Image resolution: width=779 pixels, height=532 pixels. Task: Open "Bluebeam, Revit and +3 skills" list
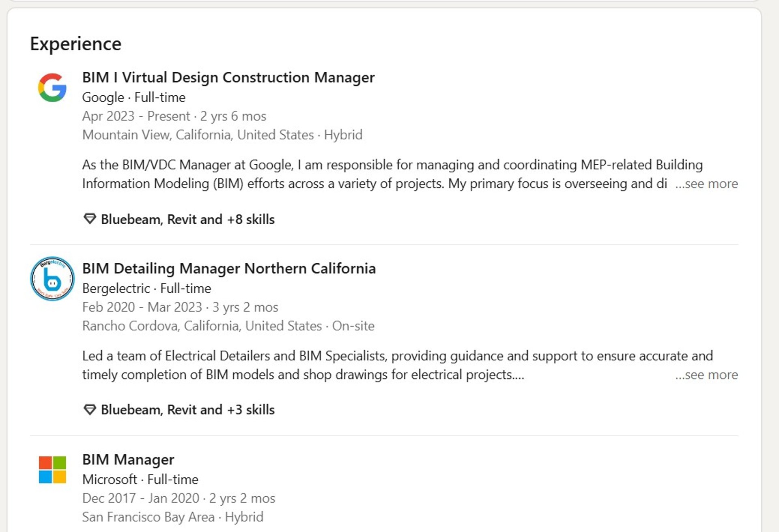(x=187, y=410)
